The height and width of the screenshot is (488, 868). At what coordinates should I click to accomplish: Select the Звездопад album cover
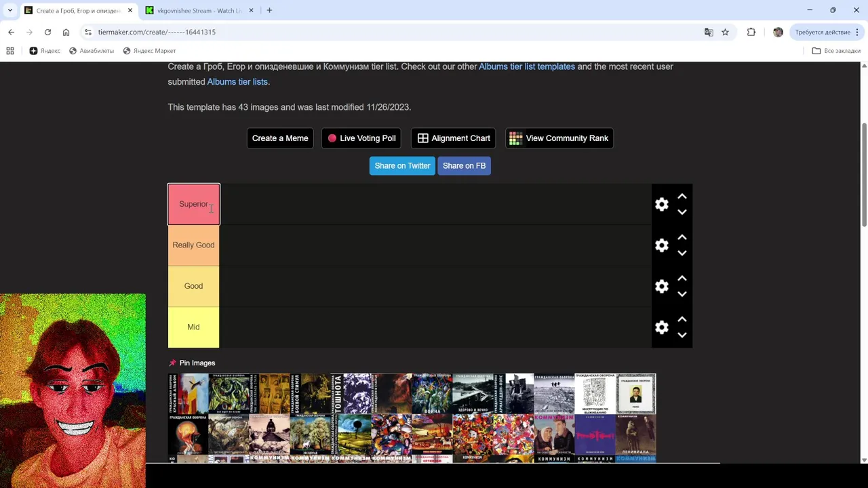click(311, 434)
